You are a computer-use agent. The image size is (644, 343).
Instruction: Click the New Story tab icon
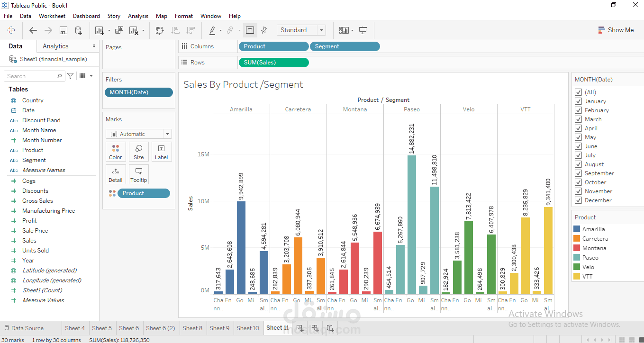tap(330, 328)
